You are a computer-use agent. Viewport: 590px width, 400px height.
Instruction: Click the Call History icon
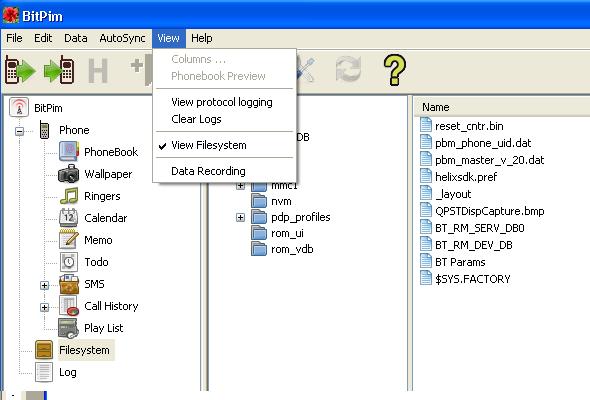tap(69, 306)
